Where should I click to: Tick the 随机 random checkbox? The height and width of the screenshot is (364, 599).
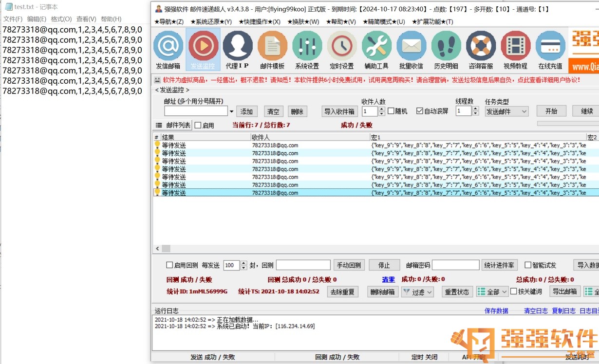coord(391,111)
